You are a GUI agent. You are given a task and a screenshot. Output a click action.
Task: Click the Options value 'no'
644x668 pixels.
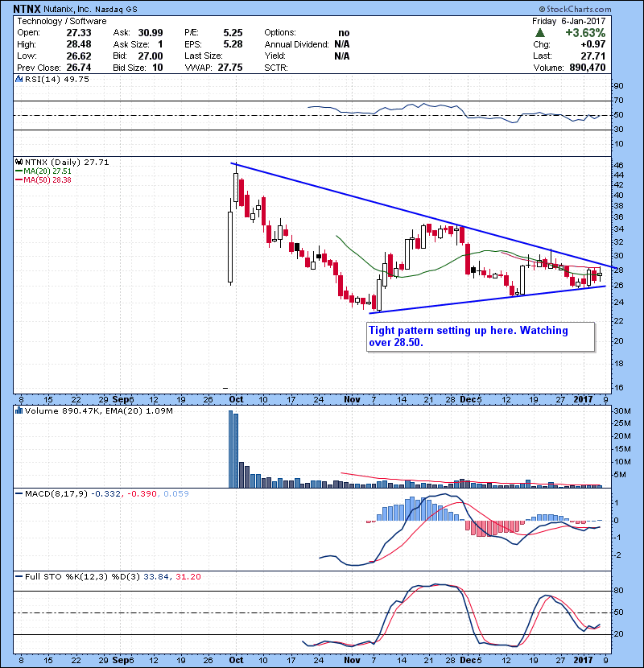(344, 33)
